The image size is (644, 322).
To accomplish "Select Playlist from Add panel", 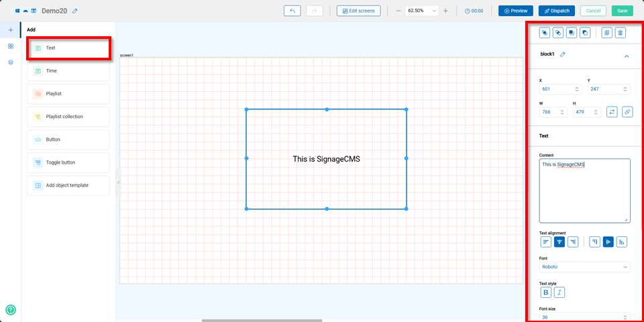I will pyautogui.click(x=68, y=94).
